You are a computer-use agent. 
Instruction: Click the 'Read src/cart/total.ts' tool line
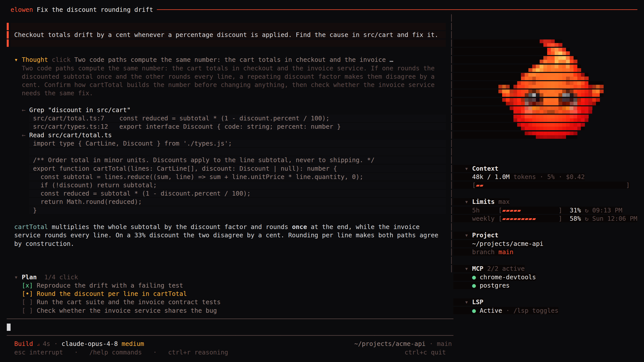pyautogui.click(x=70, y=135)
